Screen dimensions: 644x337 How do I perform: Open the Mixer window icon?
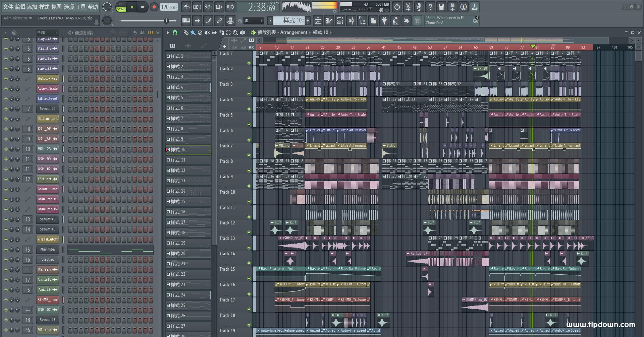click(x=351, y=21)
